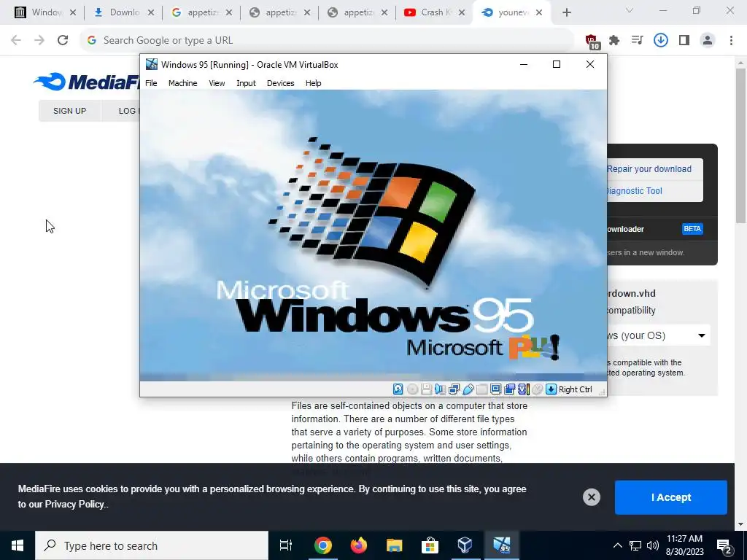
Task: Click the Windows 95 VM taskbar icon
Action: pyautogui.click(x=502, y=545)
